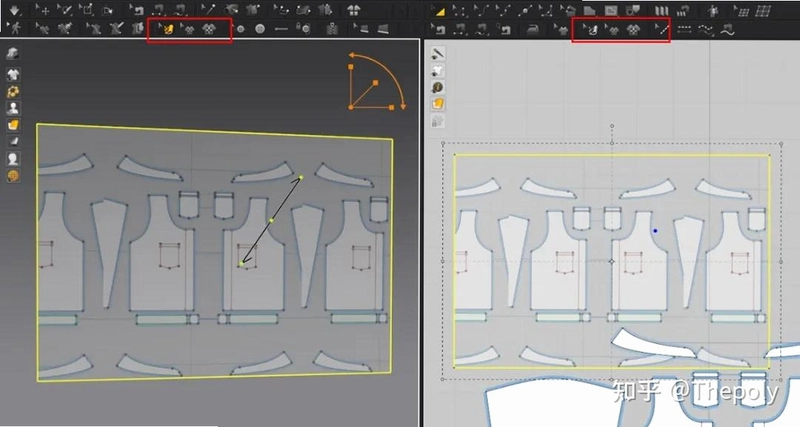Screen dimensions: 800x427
Task: Toggle garment display shirt icon in 3D sidebar
Action: [13, 74]
